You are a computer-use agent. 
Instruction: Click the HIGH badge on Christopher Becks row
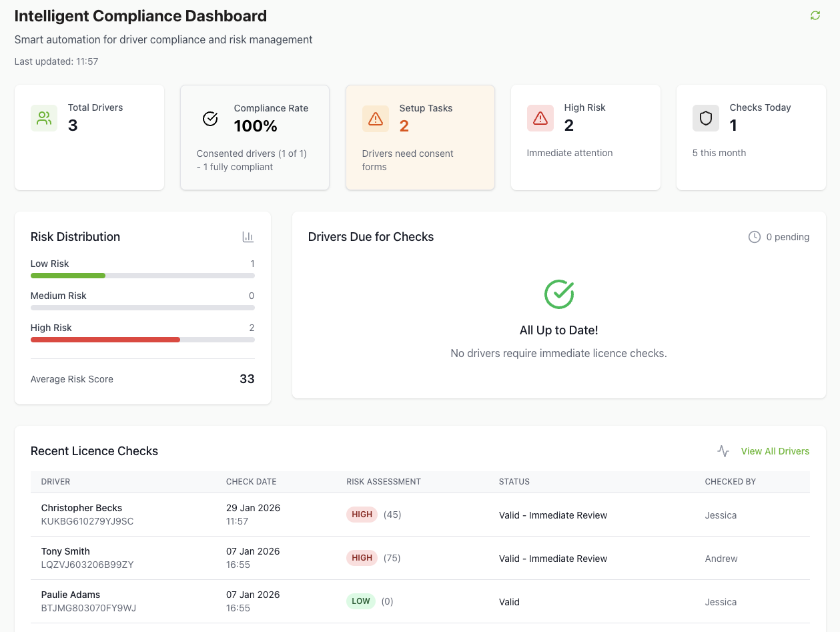pyautogui.click(x=362, y=514)
